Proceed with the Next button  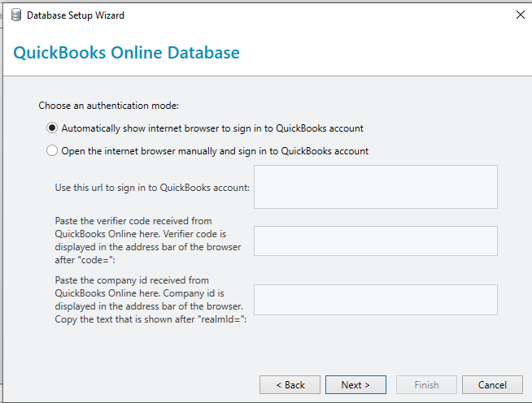pos(355,384)
